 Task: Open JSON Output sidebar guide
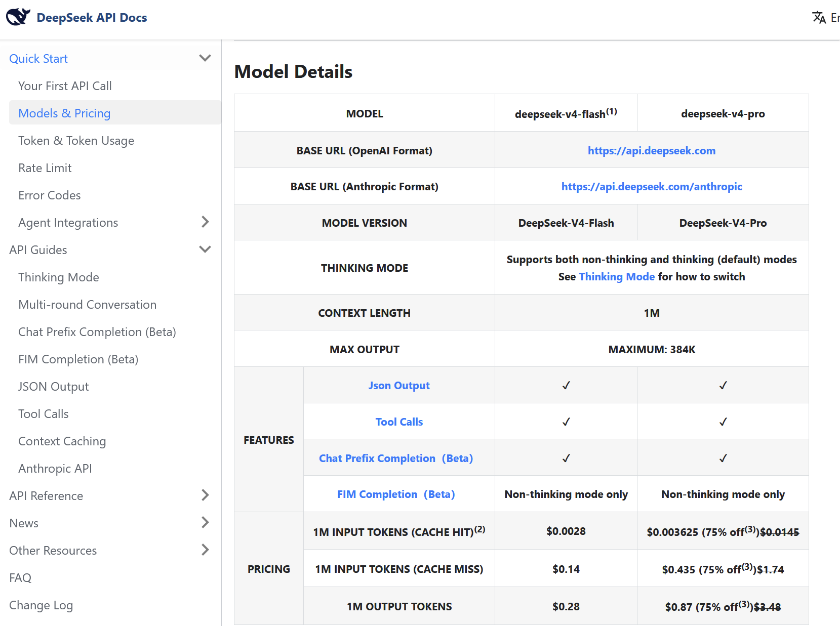click(x=53, y=387)
